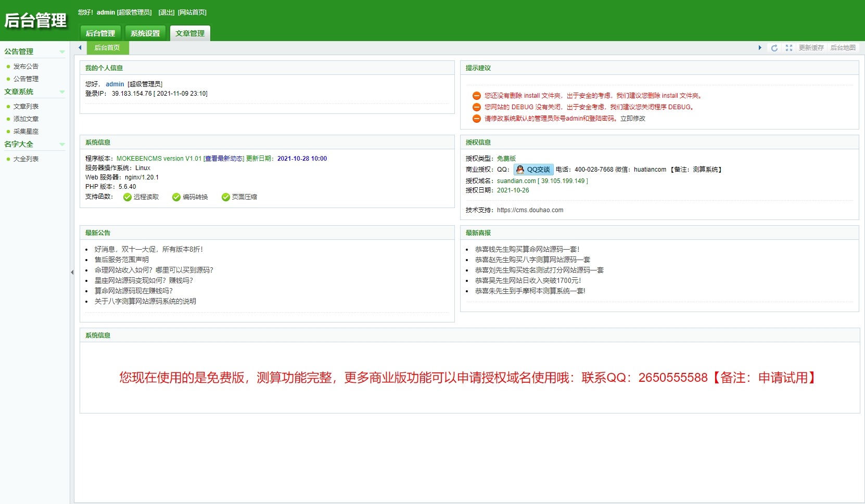Click the fullscreen toggle icon
This screenshot has width=865, height=504.
coord(789,48)
